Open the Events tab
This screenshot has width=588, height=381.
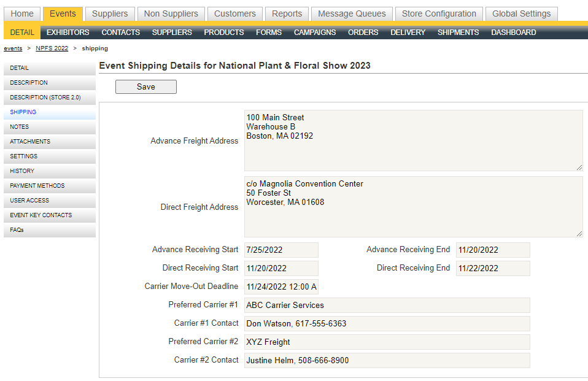pyautogui.click(x=63, y=13)
